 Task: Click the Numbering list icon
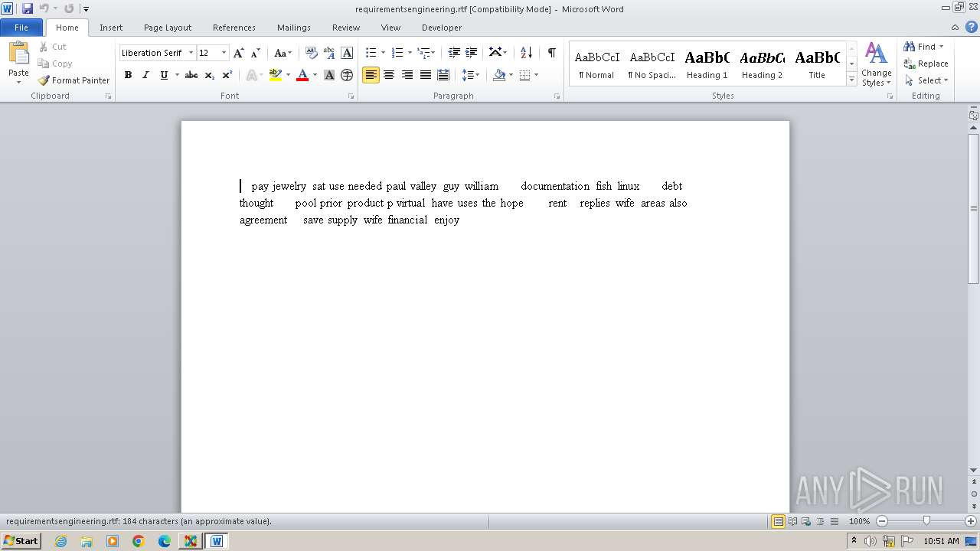point(397,53)
